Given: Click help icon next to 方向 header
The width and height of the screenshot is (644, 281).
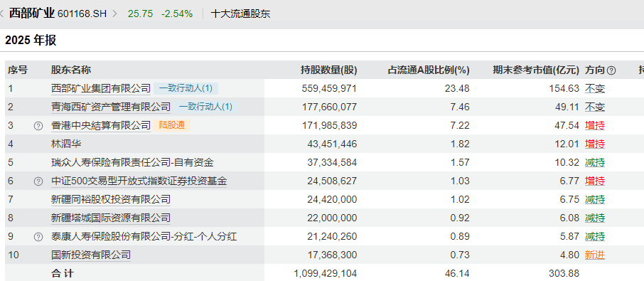Looking at the screenshot, I should [611, 70].
